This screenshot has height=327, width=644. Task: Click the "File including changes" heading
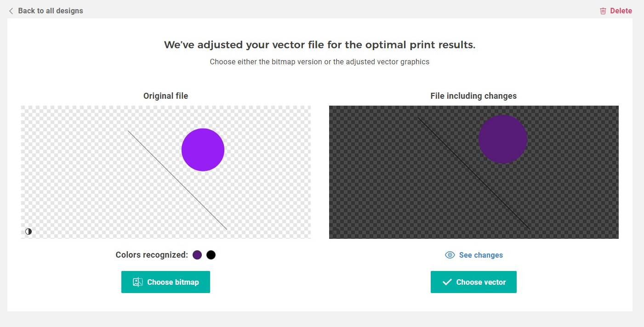point(473,96)
